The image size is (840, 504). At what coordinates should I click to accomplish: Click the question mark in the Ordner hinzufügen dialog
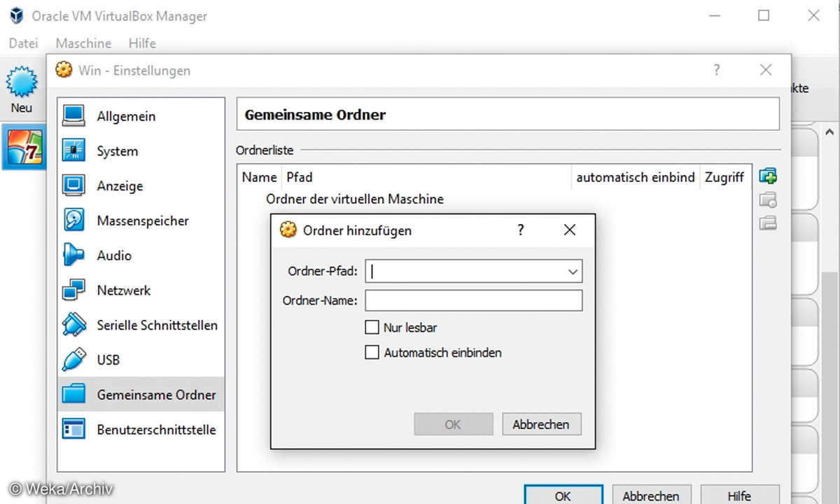point(521,230)
